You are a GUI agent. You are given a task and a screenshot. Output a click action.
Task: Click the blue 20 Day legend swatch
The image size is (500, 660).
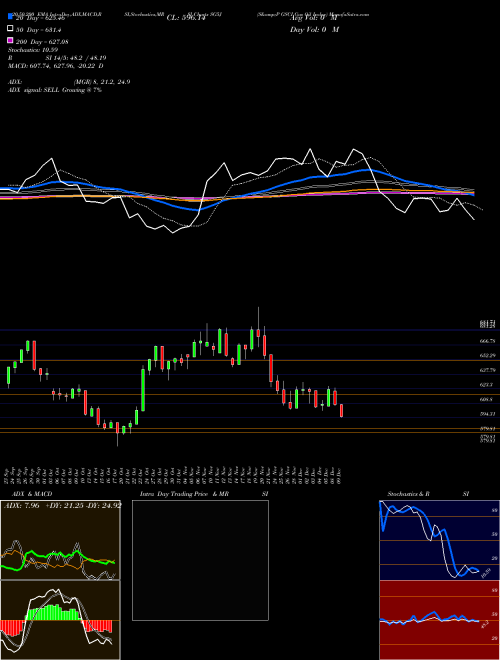point(10,16)
